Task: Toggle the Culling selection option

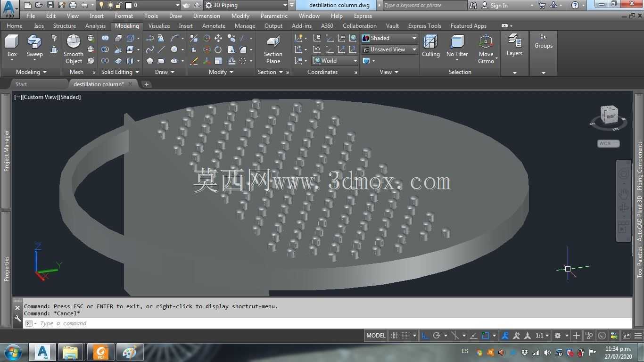Action: (x=430, y=46)
